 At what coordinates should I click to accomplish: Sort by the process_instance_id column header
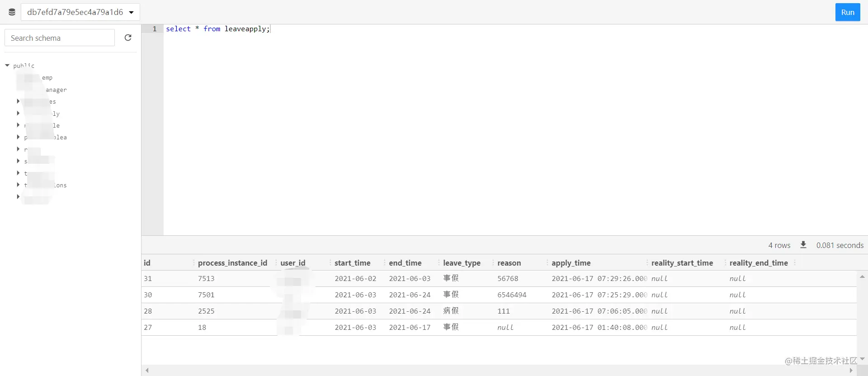coord(232,263)
